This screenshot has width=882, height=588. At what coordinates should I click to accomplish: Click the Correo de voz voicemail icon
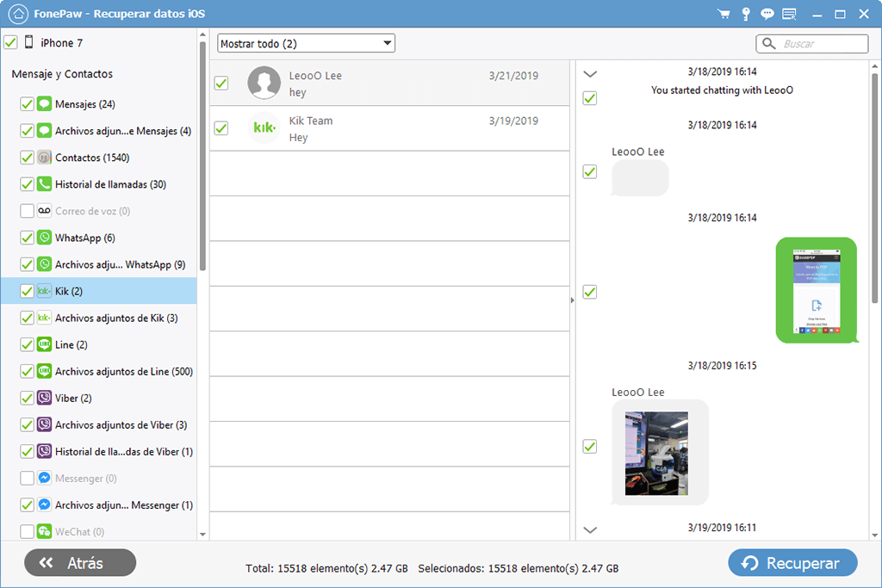[45, 211]
